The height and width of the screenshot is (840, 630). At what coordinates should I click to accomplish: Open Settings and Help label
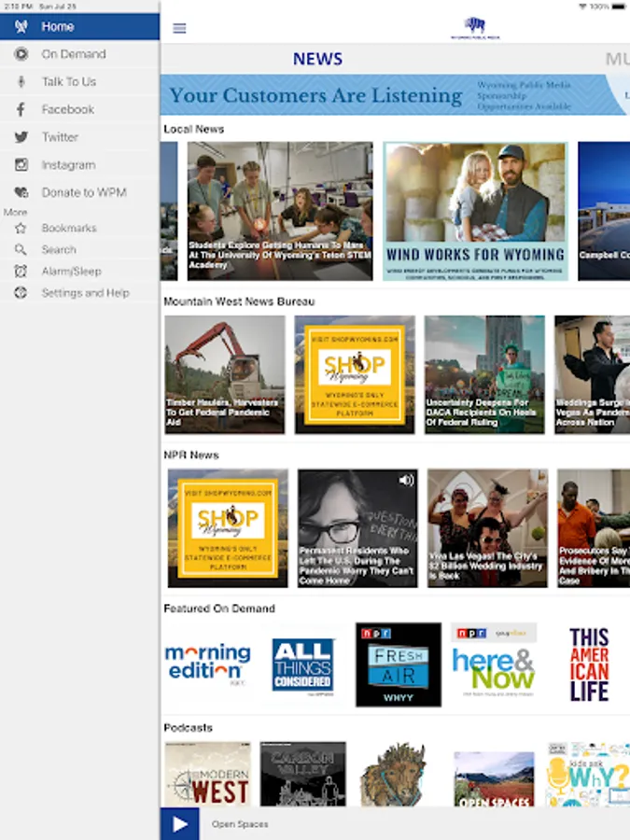click(x=85, y=292)
